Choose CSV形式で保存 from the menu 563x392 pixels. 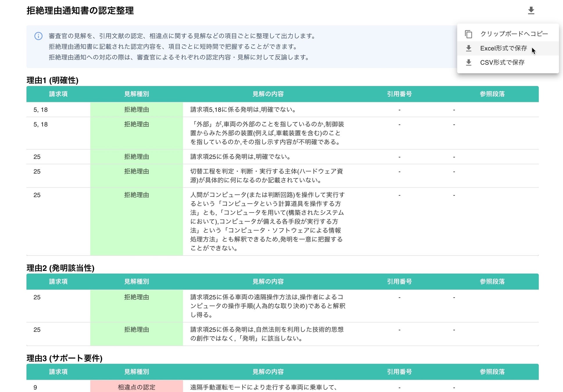click(x=502, y=62)
